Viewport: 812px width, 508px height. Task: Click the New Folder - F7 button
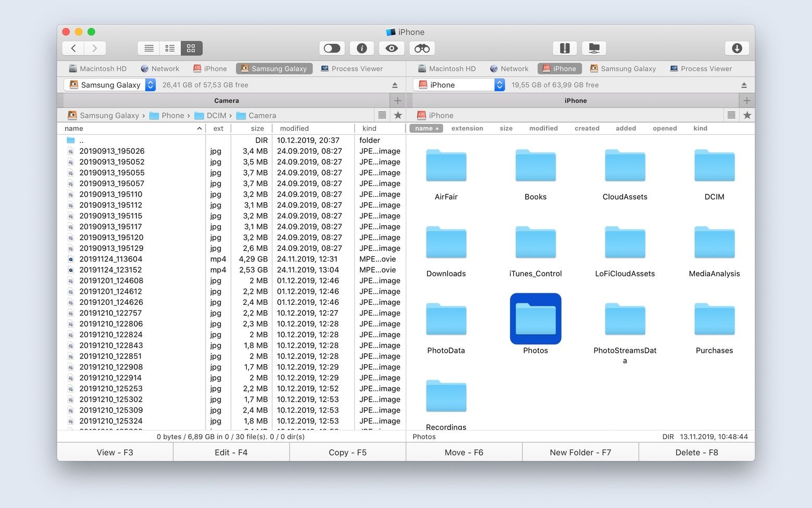tap(580, 452)
